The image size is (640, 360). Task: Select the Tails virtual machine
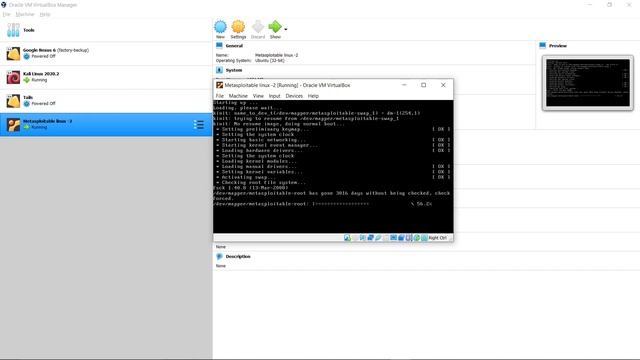click(x=106, y=101)
